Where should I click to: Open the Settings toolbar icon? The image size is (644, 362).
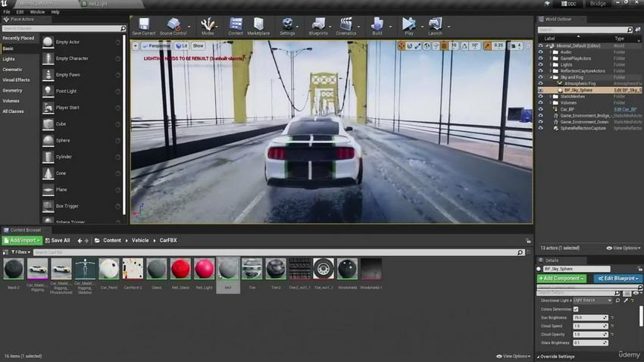(287, 24)
